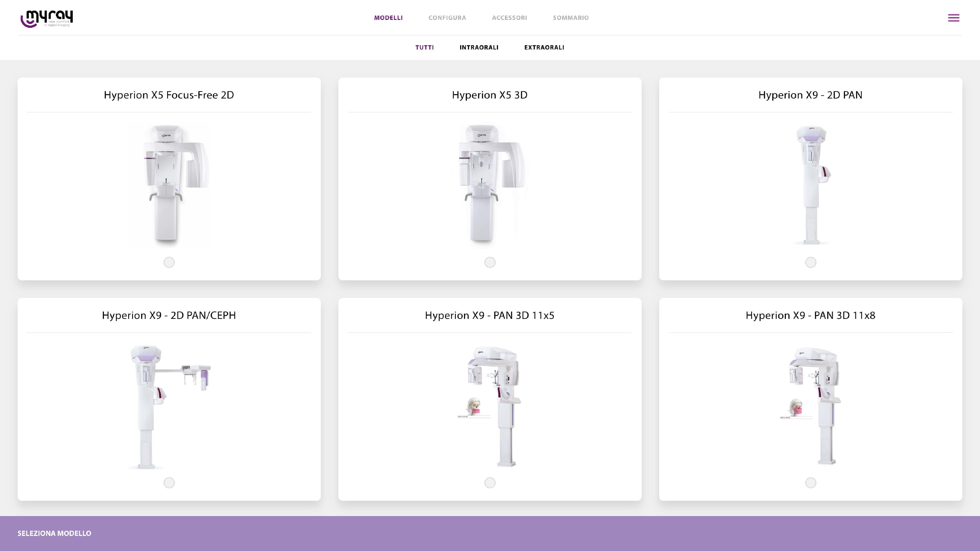This screenshot has width=980, height=551.
Task: Open the hamburger menu icon
Action: [x=953, y=18]
